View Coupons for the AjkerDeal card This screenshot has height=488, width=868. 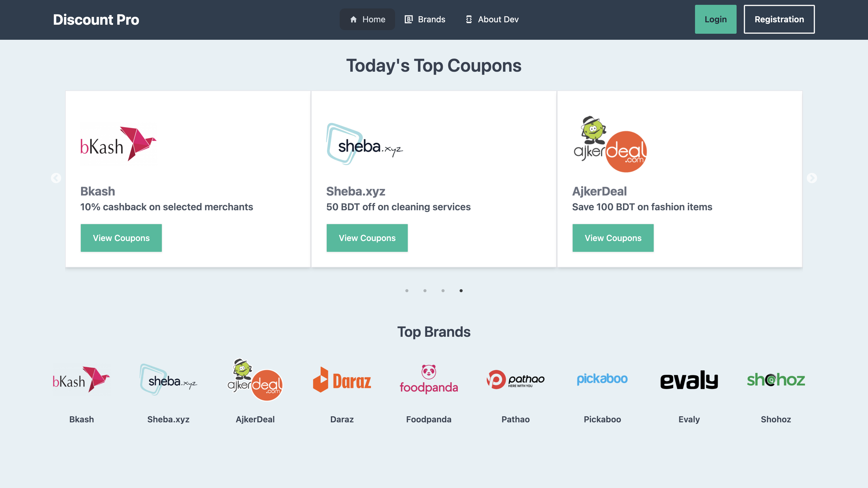coord(613,238)
